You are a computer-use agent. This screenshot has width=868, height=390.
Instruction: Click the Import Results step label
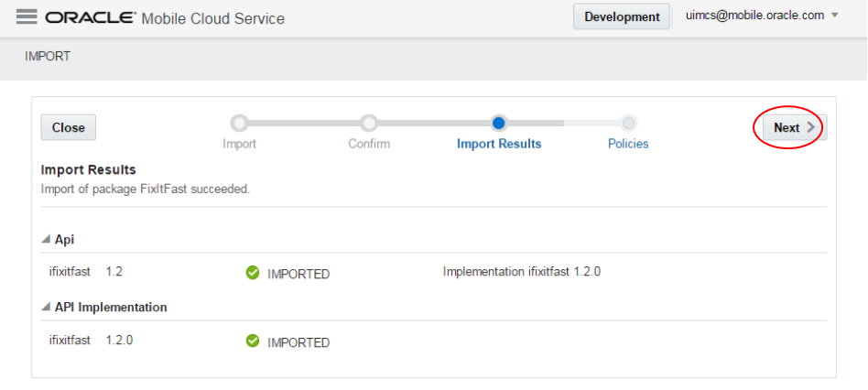point(499,144)
